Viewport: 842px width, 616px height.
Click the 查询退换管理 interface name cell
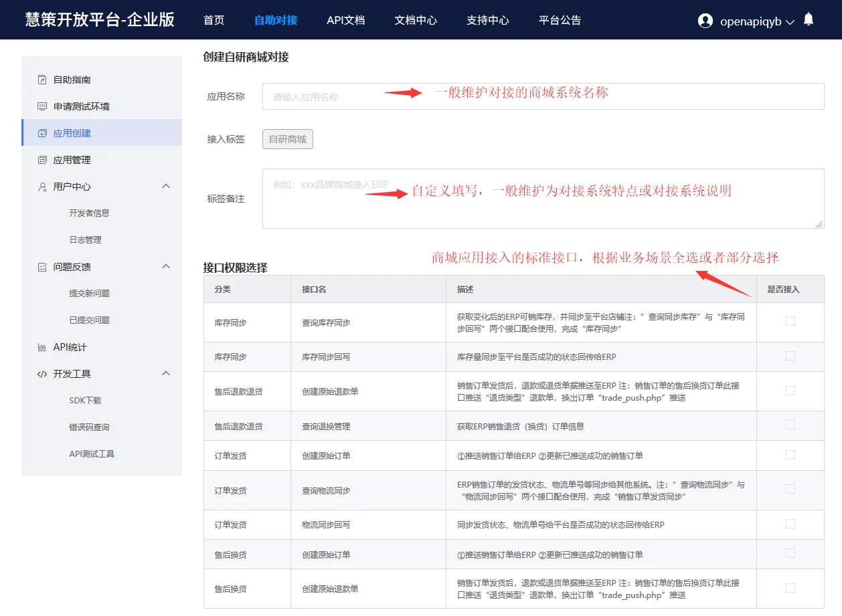tap(369, 426)
